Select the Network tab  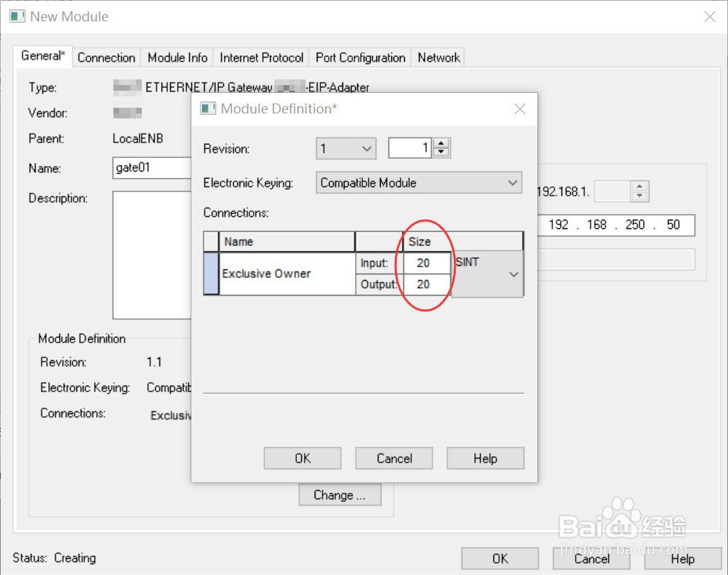[438, 57]
